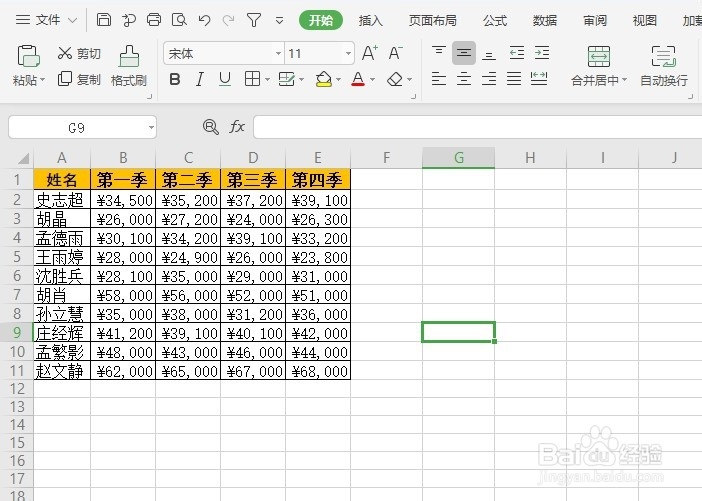Screen dimensions: 702x501
Task: Click the Print icon
Action: (x=154, y=20)
